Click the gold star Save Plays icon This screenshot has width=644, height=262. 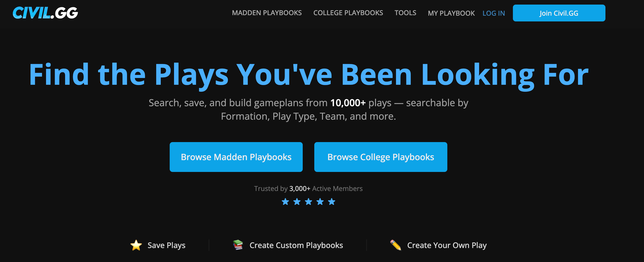[x=136, y=245]
